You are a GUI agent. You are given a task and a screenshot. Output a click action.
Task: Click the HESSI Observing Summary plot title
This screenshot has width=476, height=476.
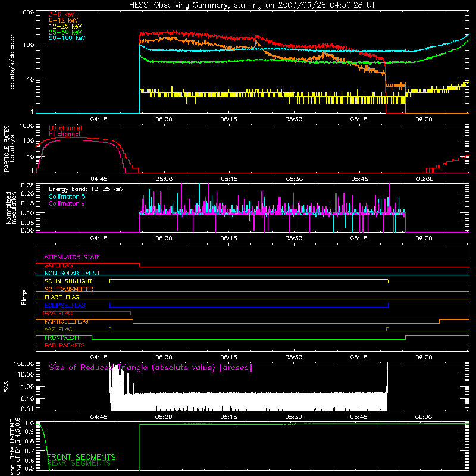252,5
